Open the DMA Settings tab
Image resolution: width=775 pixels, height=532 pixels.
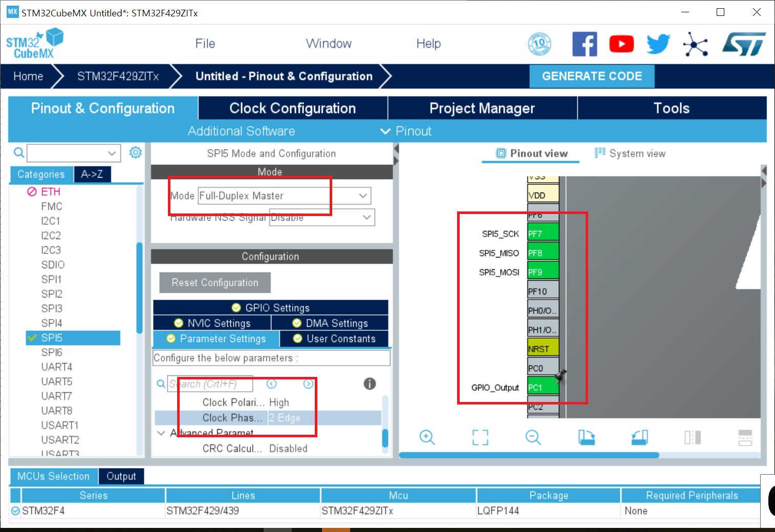point(330,323)
